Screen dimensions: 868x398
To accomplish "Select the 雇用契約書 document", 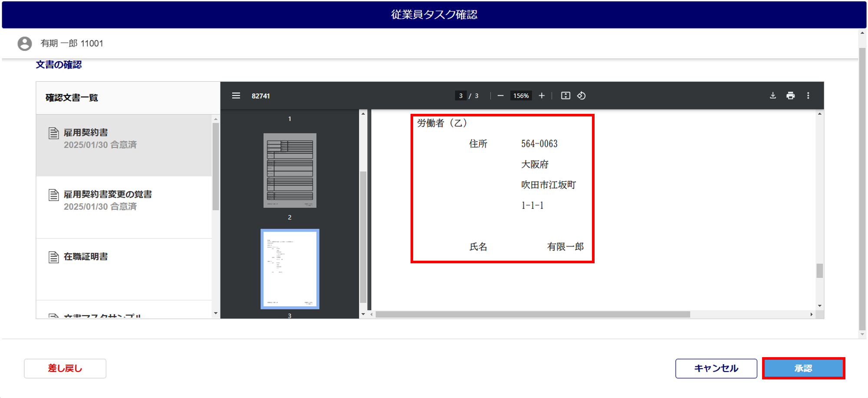I will tap(124, 145).
